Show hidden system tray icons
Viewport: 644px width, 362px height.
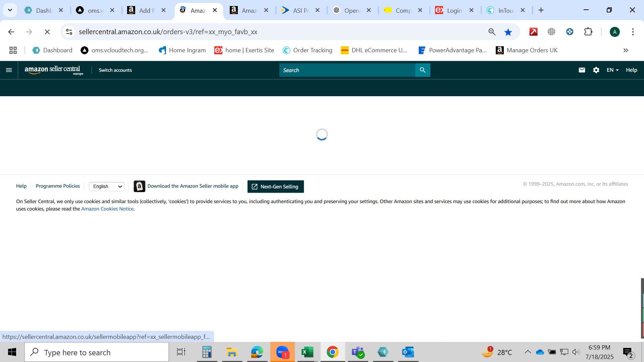click(x=528, y=352)
